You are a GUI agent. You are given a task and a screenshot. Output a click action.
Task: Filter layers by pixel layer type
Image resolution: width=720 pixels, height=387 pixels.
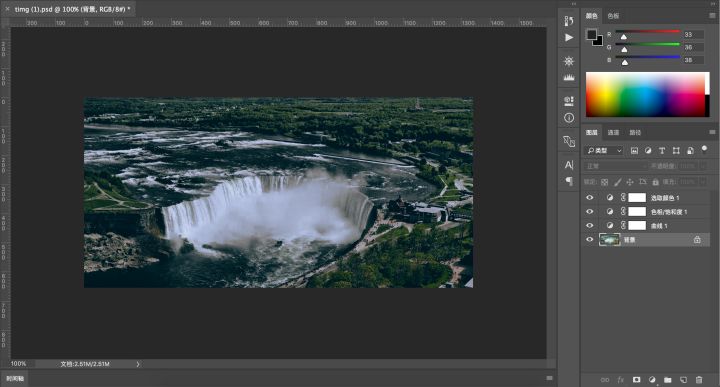pos(634,151)
